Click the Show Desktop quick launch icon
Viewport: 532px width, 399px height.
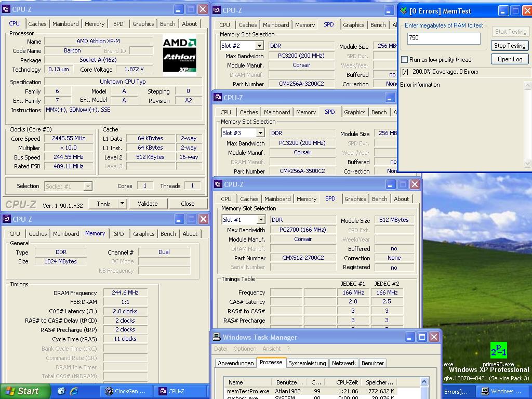pos(61,391)
